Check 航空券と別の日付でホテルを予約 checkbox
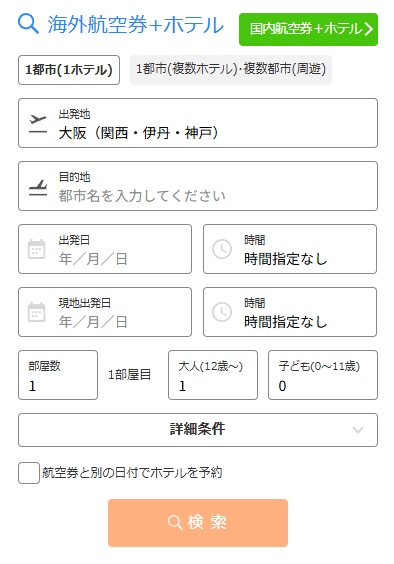Viewport: 394px width, 564px height. point(29,473)
